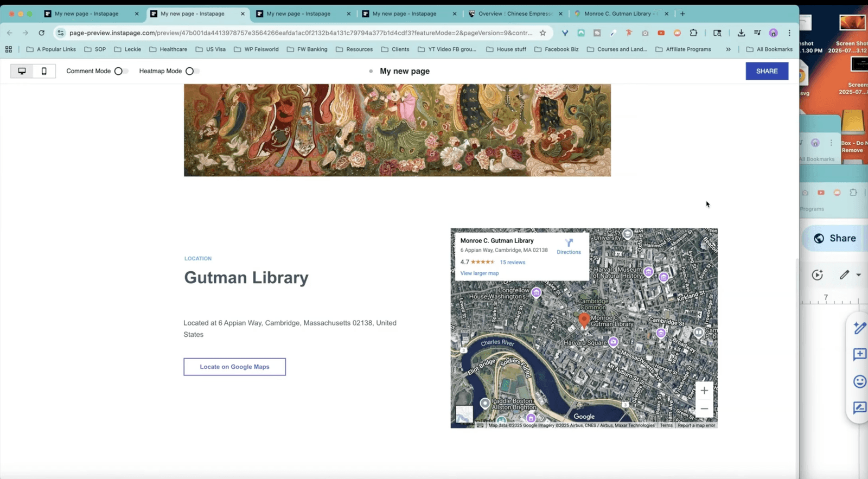Click emoji reaction icon in background window
Screen dimensions: 868x479
[859, 381]
